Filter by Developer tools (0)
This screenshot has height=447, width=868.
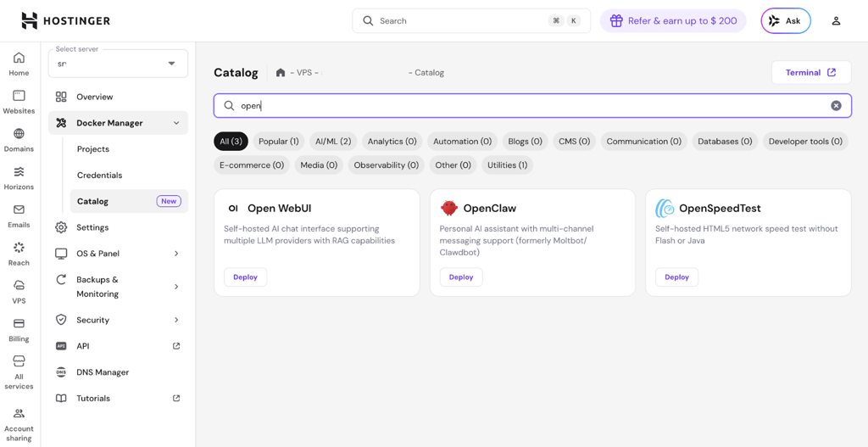point(805,142)
